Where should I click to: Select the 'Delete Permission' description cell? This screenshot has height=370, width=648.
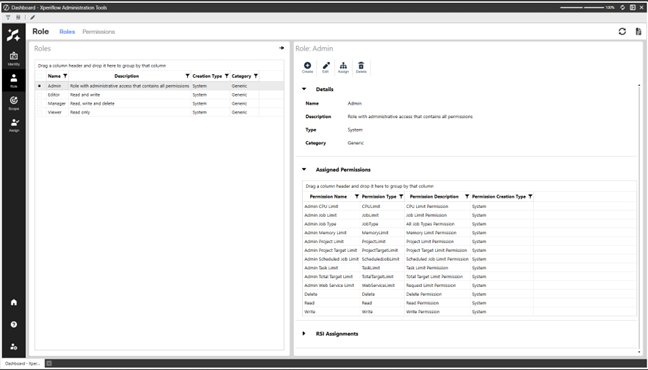click(437, 294)
